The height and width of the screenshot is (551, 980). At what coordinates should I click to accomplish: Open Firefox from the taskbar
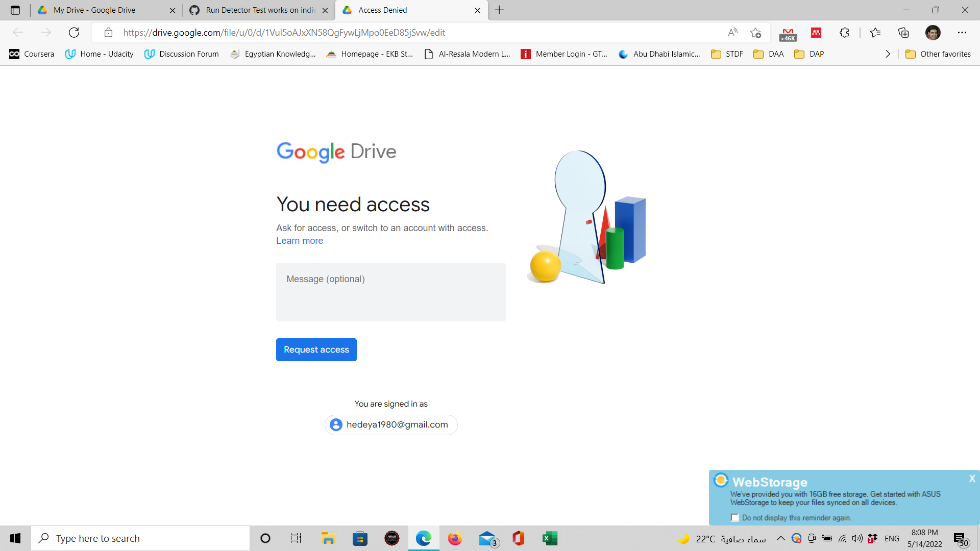(x=454, y=538)
